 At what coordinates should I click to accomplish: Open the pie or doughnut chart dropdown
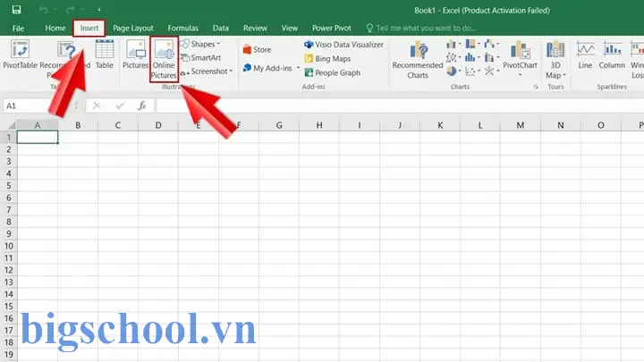[453, 71]
